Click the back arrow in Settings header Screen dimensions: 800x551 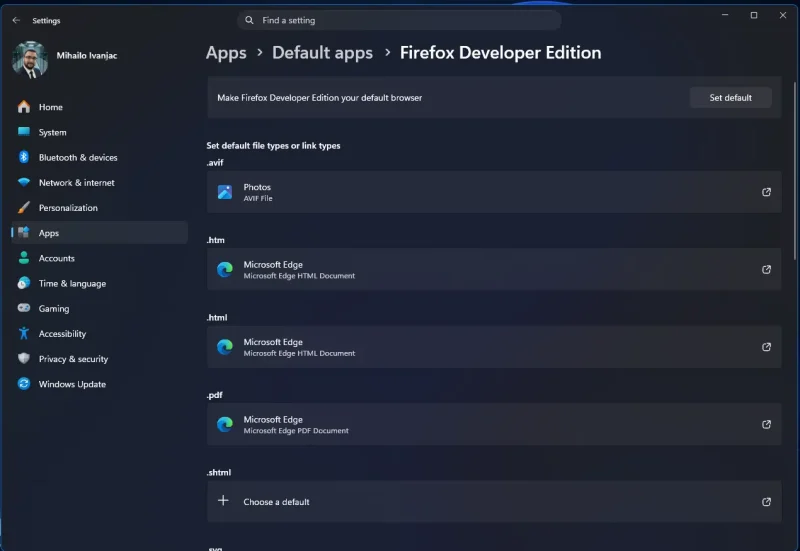pyautogui.click(x=16, y=20)
